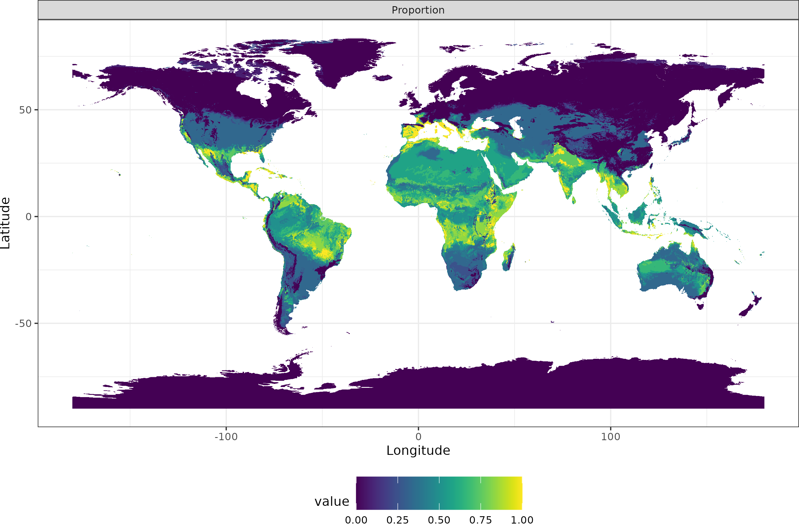Click the Longitude axis title
The width and height of the screenshot is (799, 532).
coord(418,451)
